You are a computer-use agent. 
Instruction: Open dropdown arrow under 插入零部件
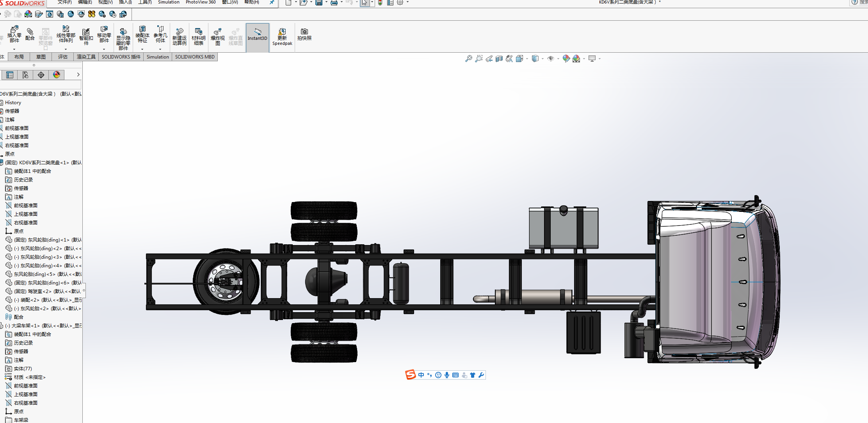(14, 49)
